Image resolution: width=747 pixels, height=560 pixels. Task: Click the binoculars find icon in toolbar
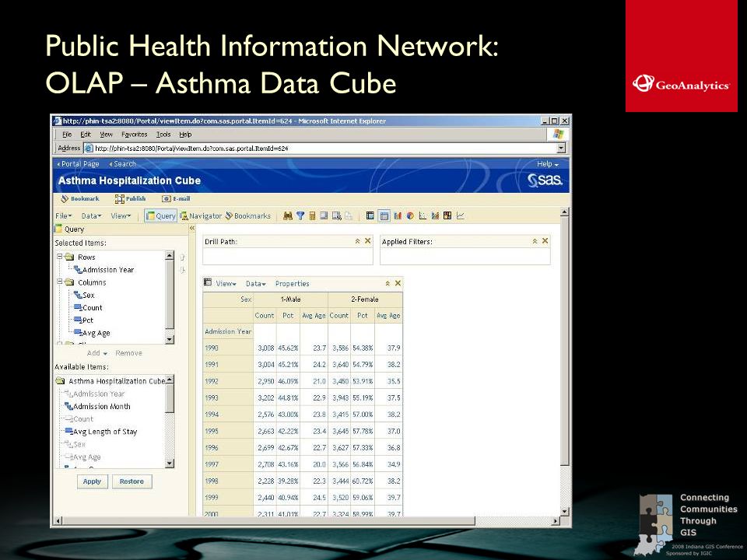click(x=287, y=215)
